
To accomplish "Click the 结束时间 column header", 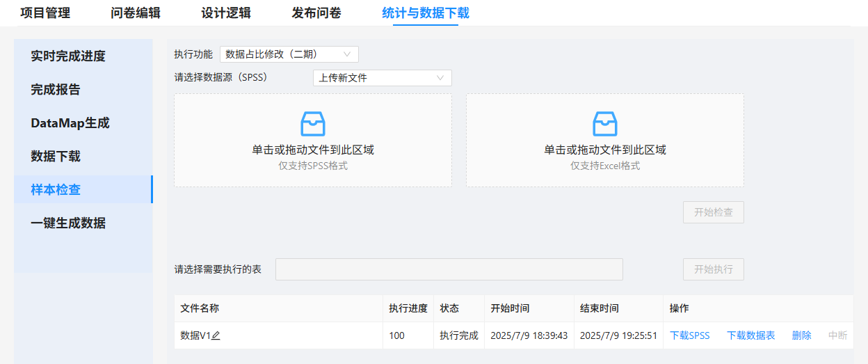I will 619,308.
